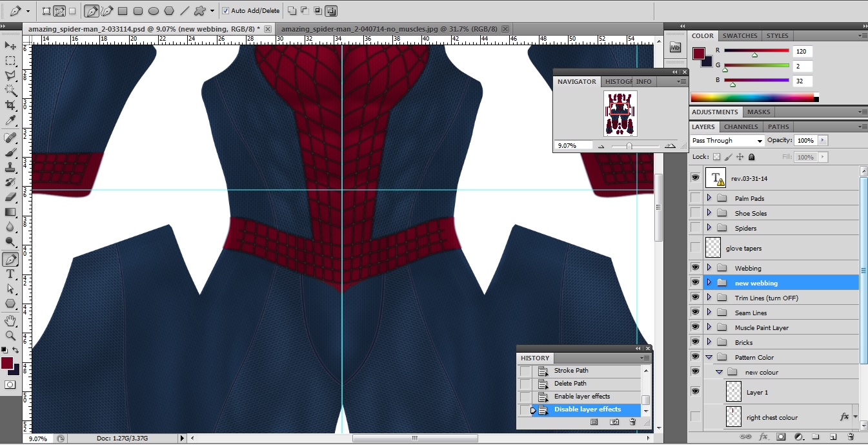This screenshot has width=868, height=445.
Task: Open the custom shape options dropdown arrow
Action: 212,11
